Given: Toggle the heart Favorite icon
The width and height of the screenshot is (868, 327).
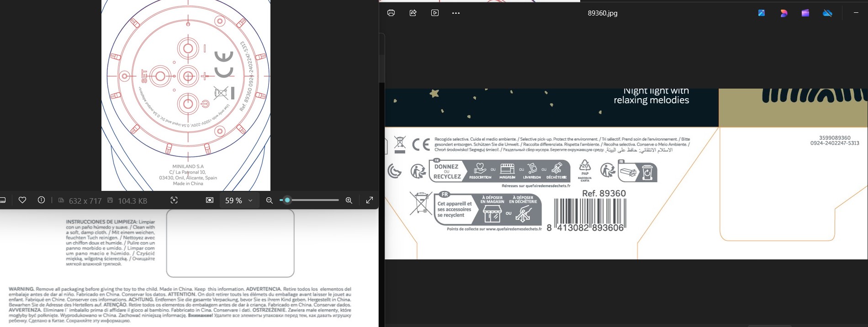Looking at the screenshot, I should point(22,200).
